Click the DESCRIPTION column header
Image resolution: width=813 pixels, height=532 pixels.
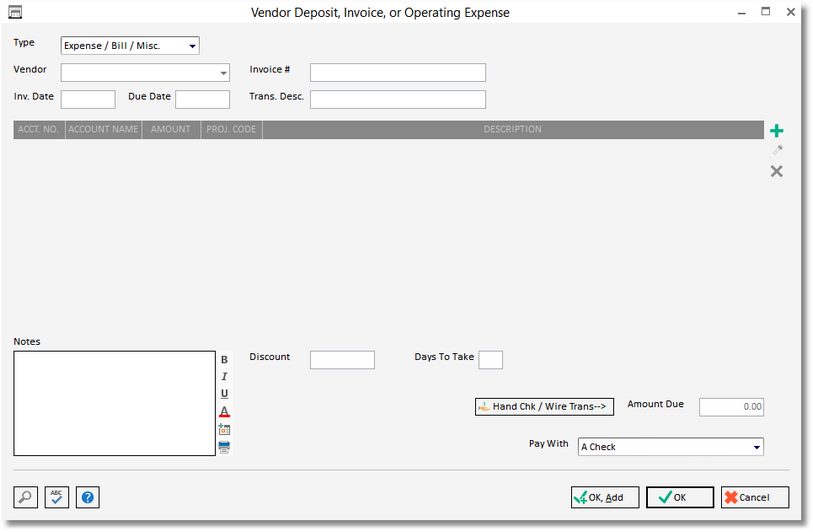[513, 130]
